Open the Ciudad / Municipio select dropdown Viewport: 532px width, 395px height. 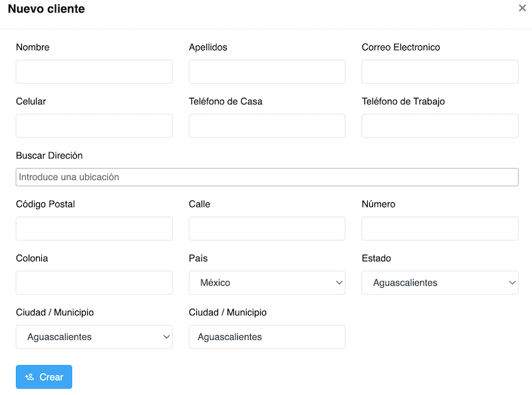tap(94, 337)
